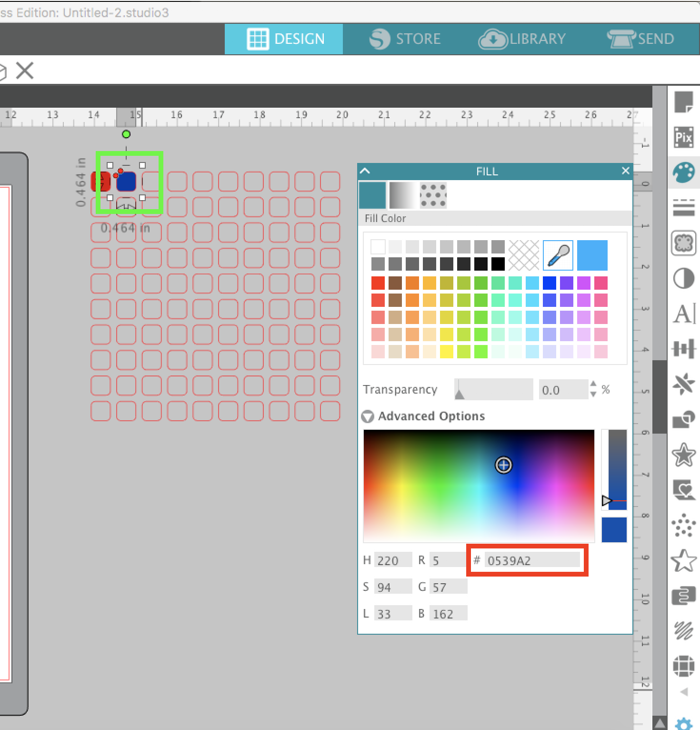
Task: Click the green rotation handle above selection
Action: point(126,134)
